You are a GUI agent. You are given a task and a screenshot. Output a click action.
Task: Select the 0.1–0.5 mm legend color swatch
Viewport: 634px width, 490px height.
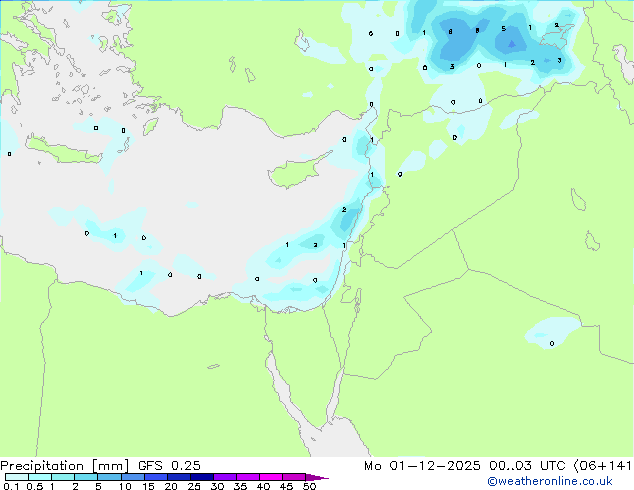tap(17, 477)
